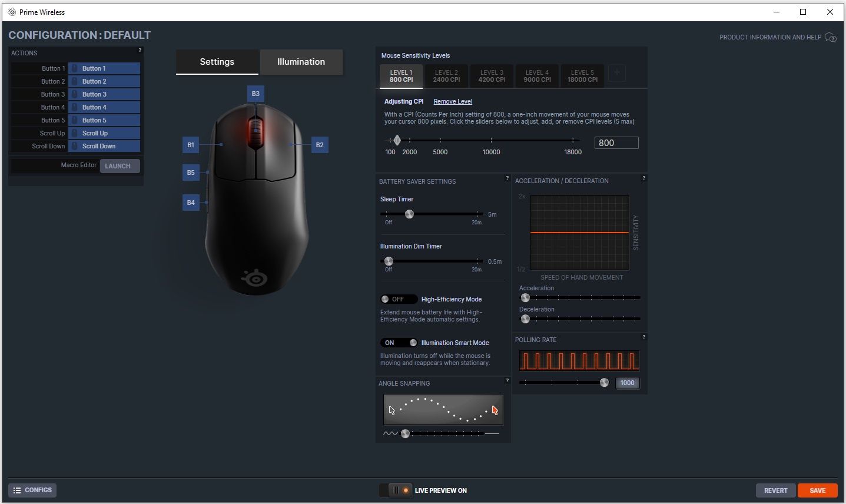Click the B2 mouse button label
846x504 pixels.
coord(320,145)
